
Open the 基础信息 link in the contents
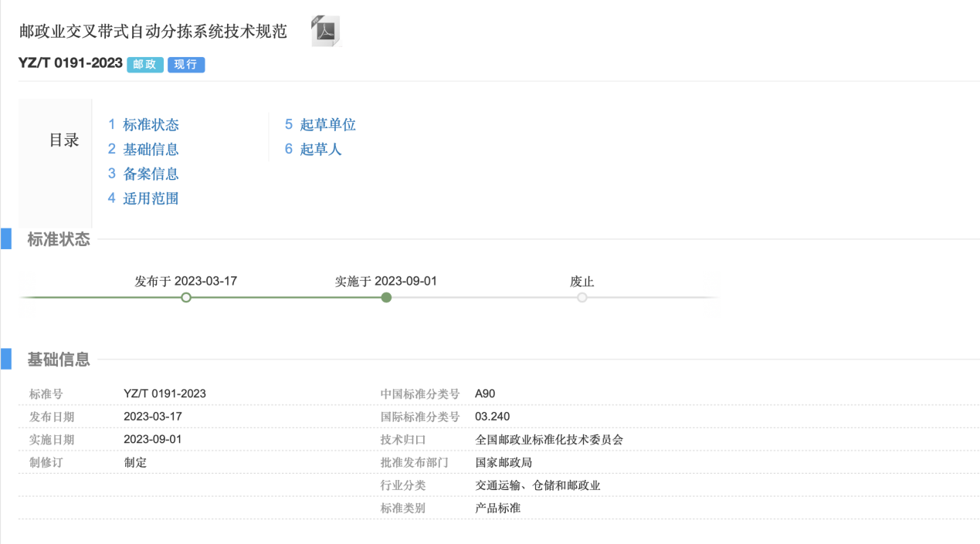[151, 149]
